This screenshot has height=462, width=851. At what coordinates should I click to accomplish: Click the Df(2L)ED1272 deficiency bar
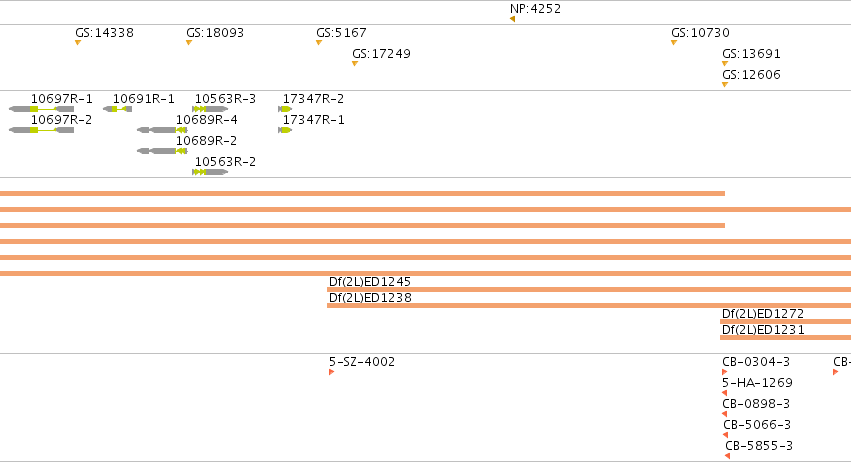click(785, 322)
